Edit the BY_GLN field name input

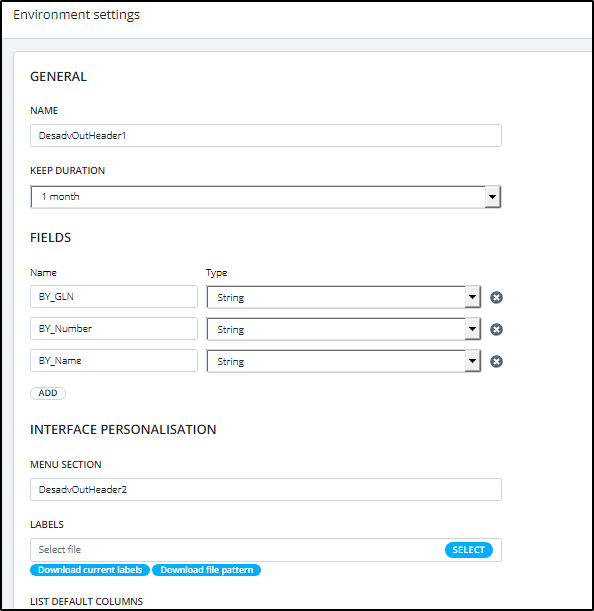[114, 297]
